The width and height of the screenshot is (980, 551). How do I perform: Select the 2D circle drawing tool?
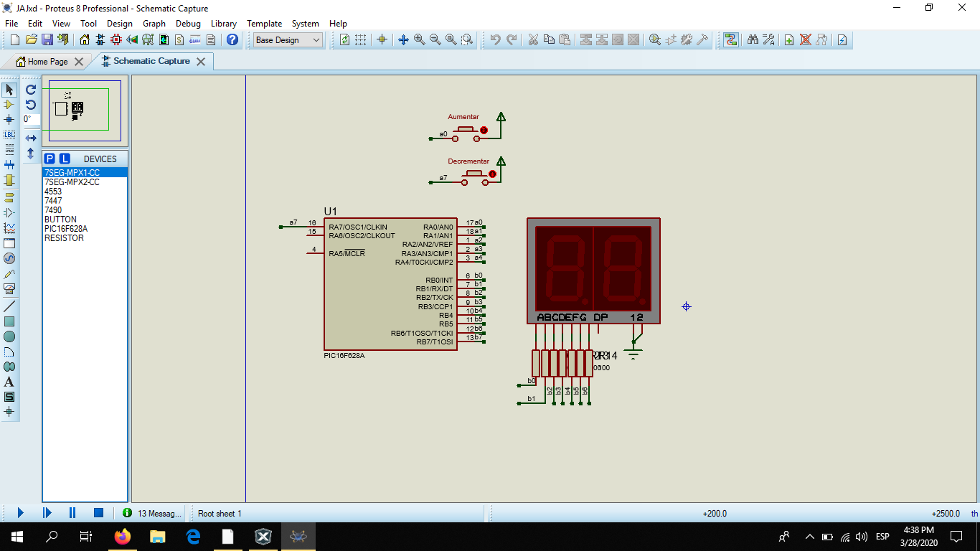(x=9, y=336)
